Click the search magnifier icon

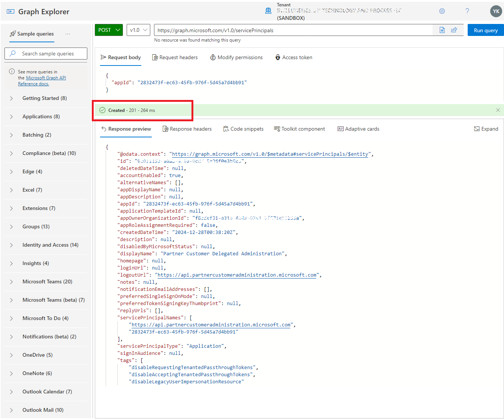coord(13,54)
